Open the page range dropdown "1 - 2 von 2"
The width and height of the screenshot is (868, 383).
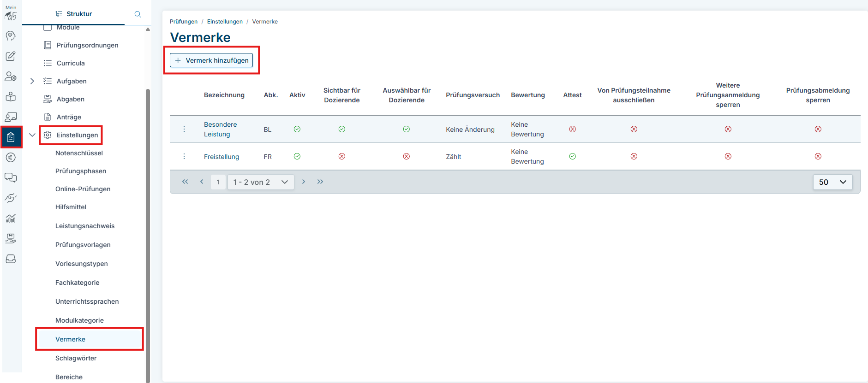[260, 182]
